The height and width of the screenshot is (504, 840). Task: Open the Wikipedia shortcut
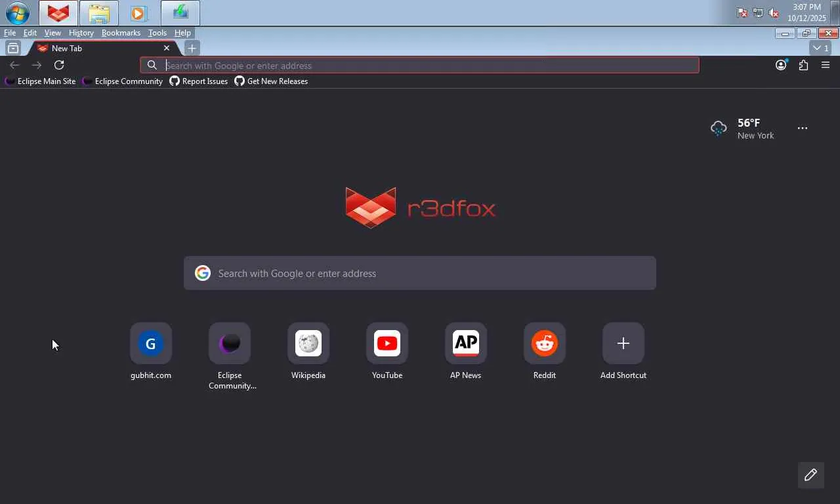pyautogui.click(x=308, y=352)
